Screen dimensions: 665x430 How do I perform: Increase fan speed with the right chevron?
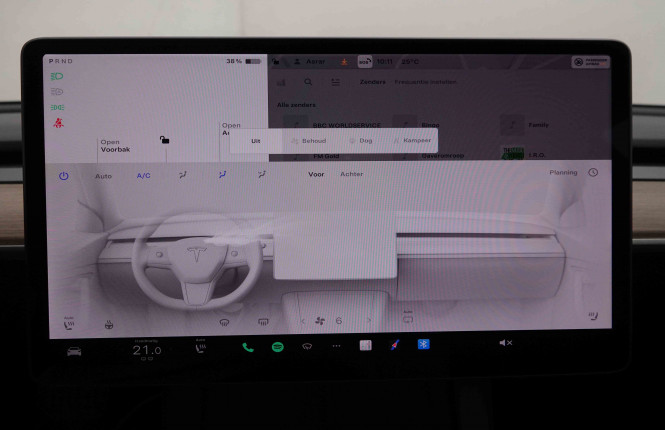click(x=370, y=321)
